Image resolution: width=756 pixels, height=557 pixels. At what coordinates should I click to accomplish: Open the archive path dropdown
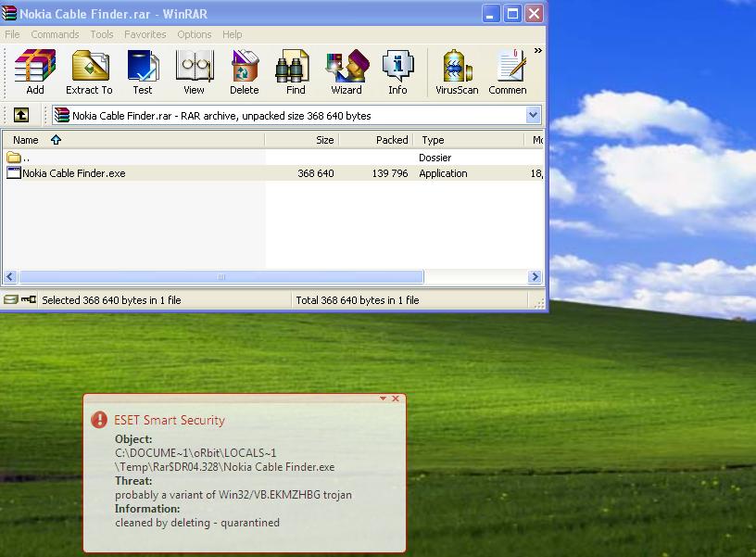[533, 115]
